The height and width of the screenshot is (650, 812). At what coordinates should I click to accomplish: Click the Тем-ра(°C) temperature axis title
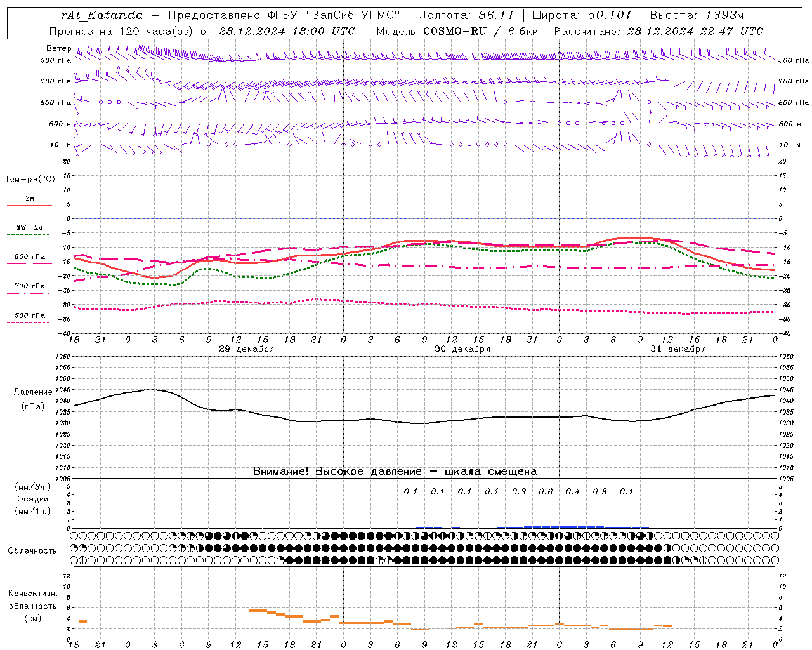tap(30, 180)
